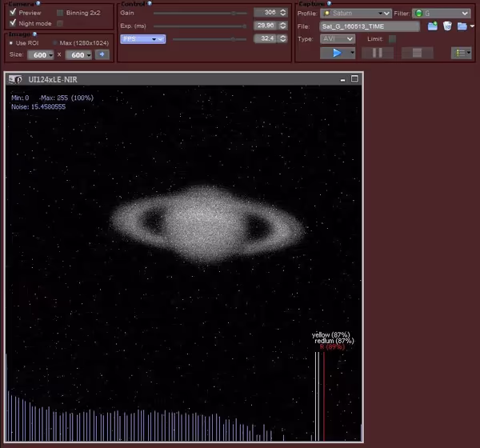Viewport: 480px width, 448px height.
Task: Toggle the checkbox right of Night mode
Action: click(x=60, y=23)
